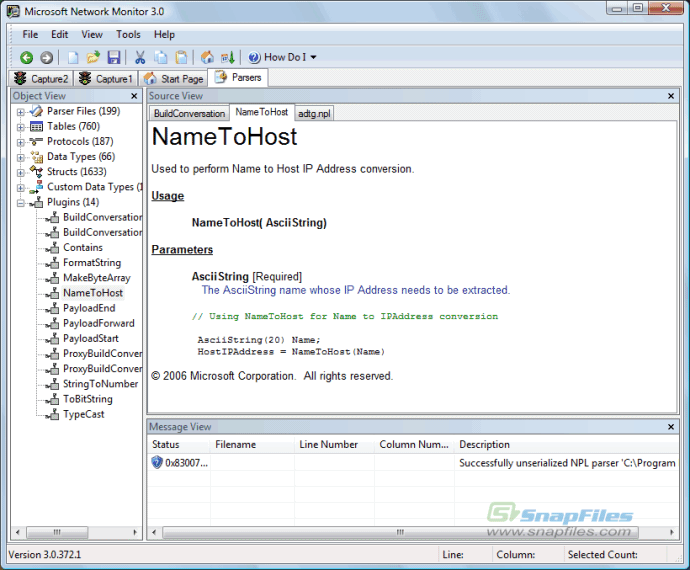Sort by the Status column header
The image size is (690, 570).
[178, 445]
